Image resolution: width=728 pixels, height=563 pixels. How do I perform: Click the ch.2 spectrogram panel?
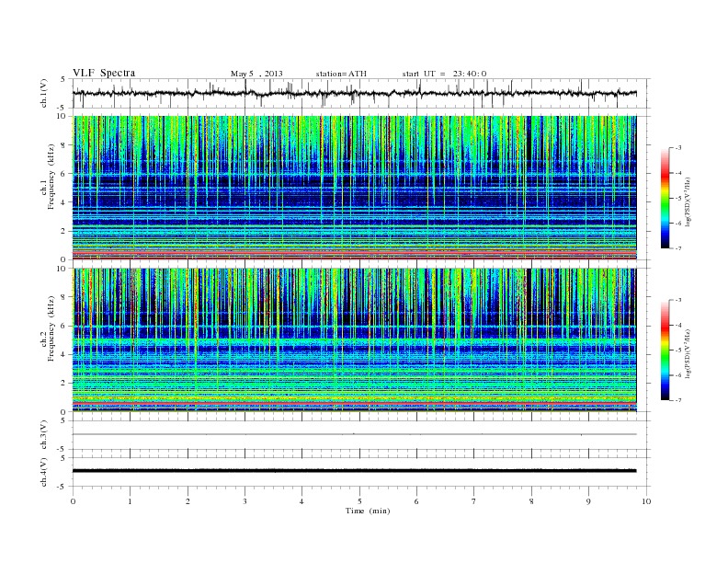tap(355, 340)
